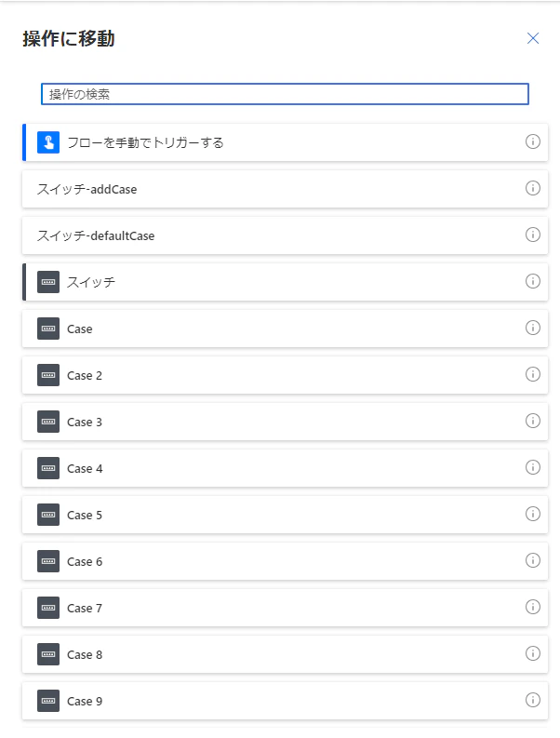Click the 操作の検索 search field
The image size is (560, 738).
pyautogui.click(x=286, y=94)
